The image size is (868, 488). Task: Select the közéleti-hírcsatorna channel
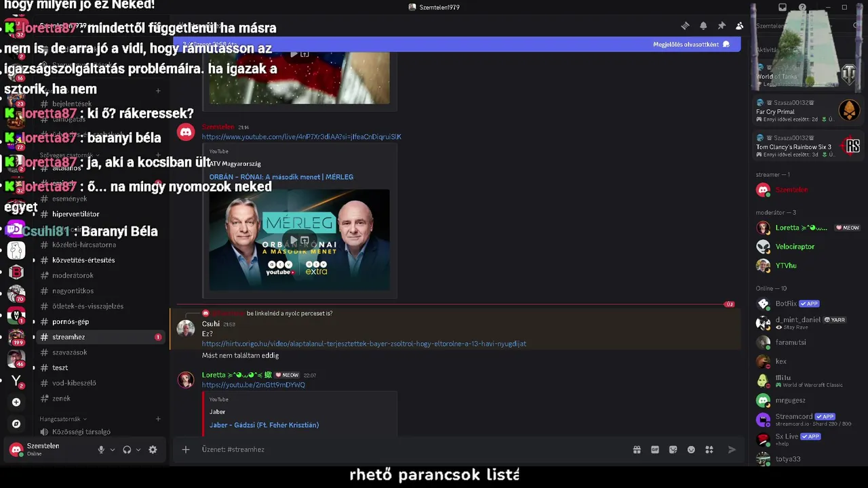point(100,245)
